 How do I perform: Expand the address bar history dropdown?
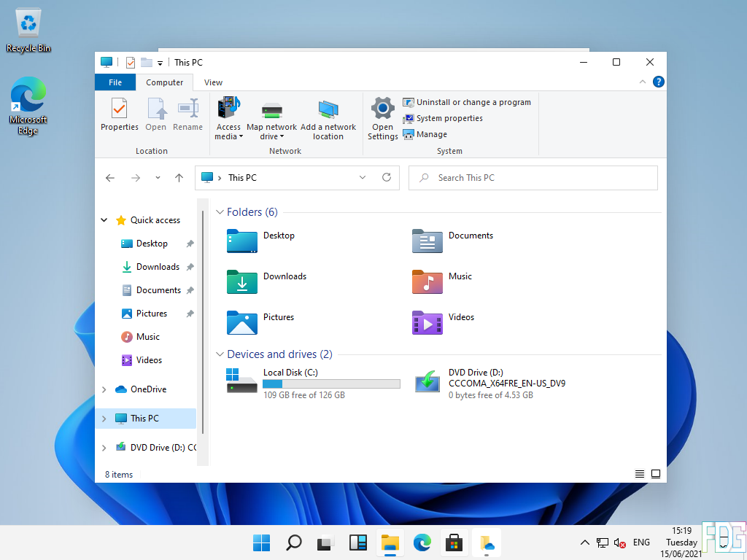point(363,178)
